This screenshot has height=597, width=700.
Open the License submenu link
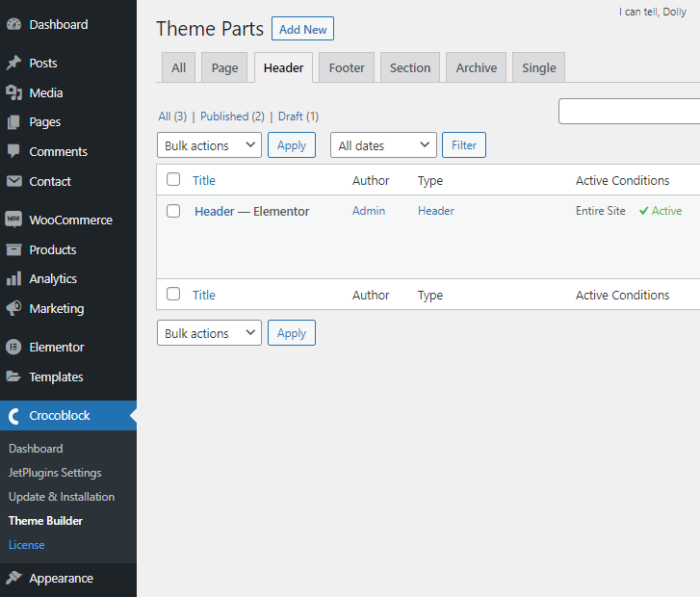point(26,545)
